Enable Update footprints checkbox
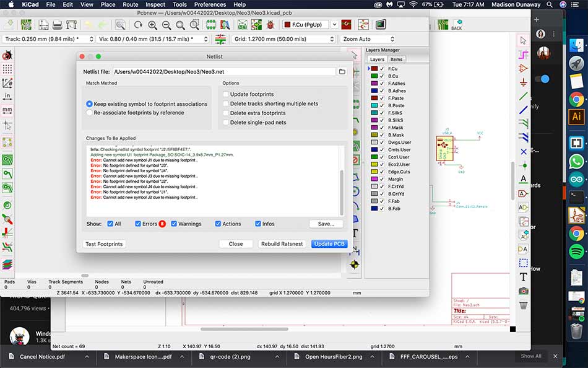 (x=226, y=94)
